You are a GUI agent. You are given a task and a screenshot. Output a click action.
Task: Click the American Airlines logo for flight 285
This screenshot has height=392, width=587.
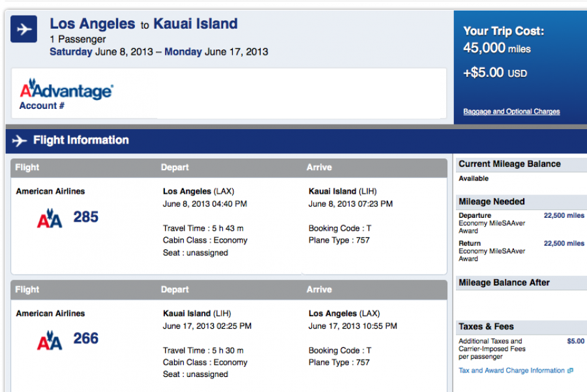50,218
